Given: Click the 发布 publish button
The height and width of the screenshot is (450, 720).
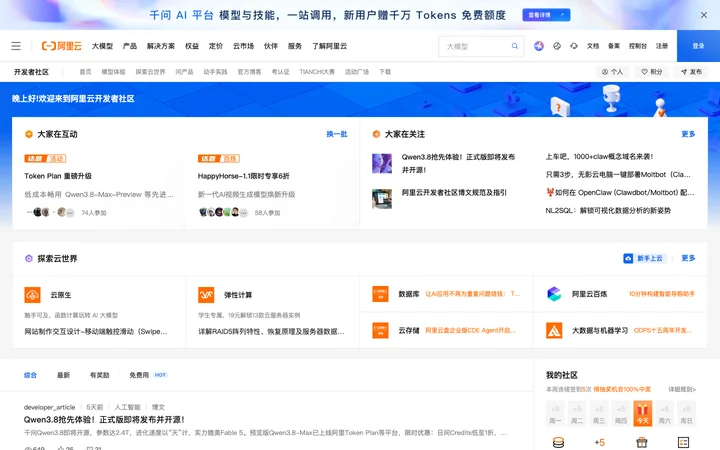Looking at the screenshot, I should click(691, 72).
